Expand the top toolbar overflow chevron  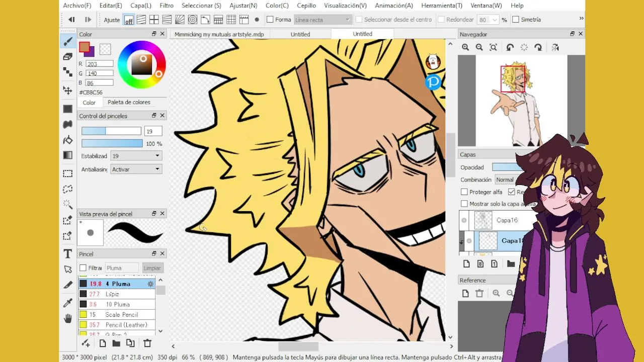click(581, 19)
